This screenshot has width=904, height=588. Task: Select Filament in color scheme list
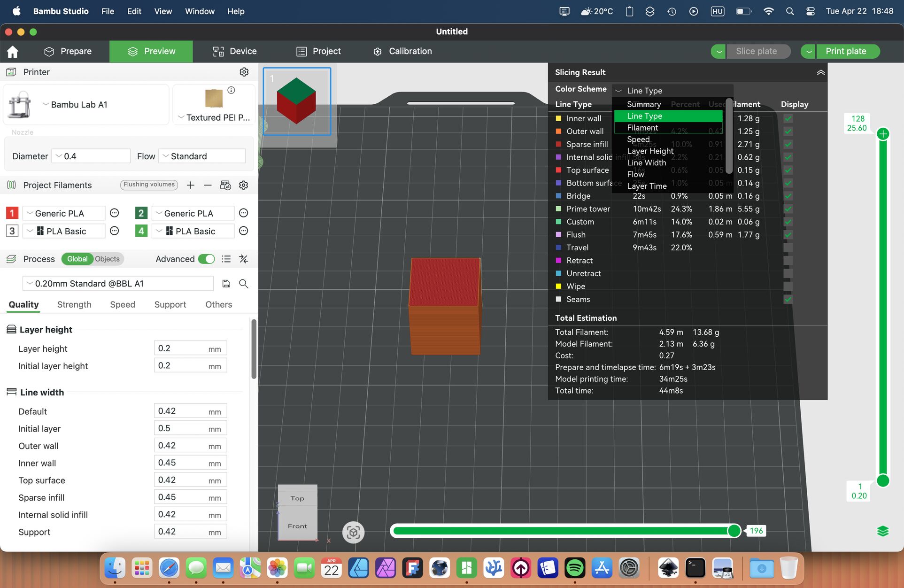[x=669, y=128]
